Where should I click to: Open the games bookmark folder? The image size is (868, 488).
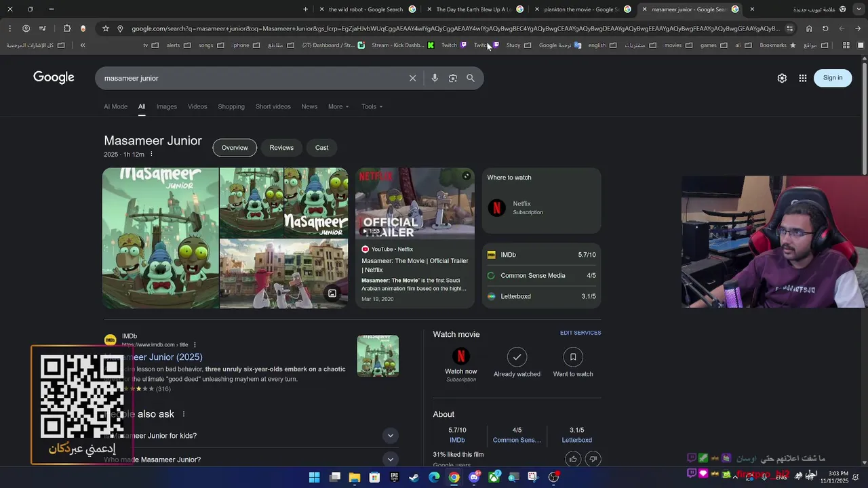[x=713, y=45]
